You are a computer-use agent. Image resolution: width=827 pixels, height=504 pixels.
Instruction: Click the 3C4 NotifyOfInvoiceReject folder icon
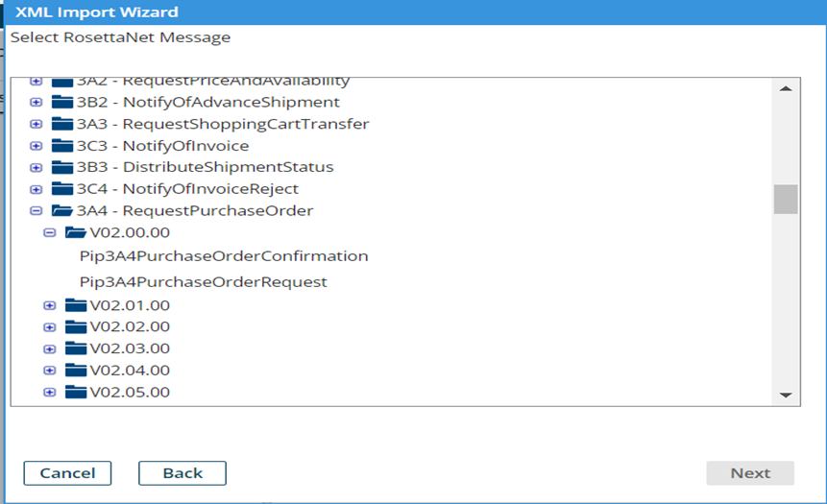62,189
